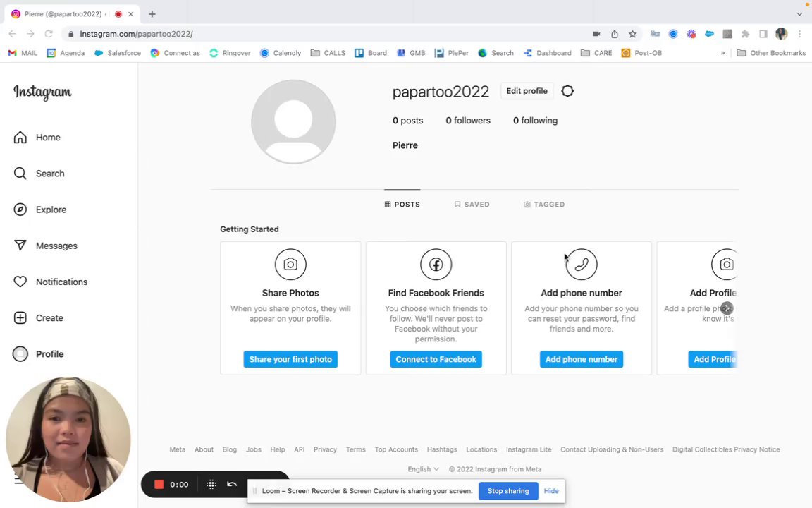Open the Other Bookmarks folder
Viewport: 812px width, 508px height.
pyautogui.click(x=771, y=53)
